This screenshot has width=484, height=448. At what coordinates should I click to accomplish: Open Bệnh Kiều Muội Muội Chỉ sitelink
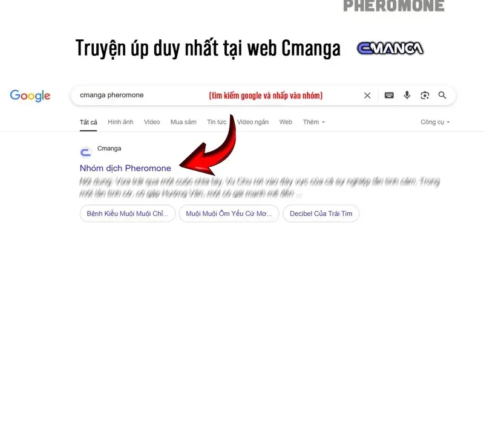[x=128, y=213]
